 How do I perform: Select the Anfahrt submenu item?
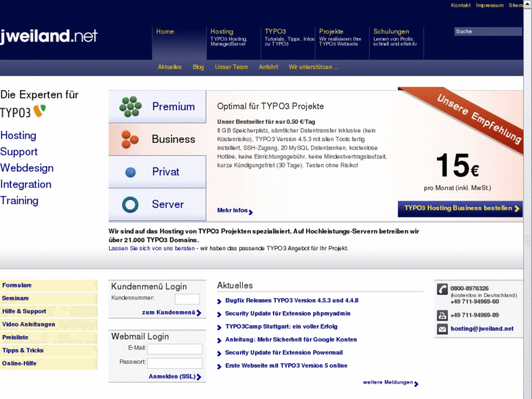point(269,67)
